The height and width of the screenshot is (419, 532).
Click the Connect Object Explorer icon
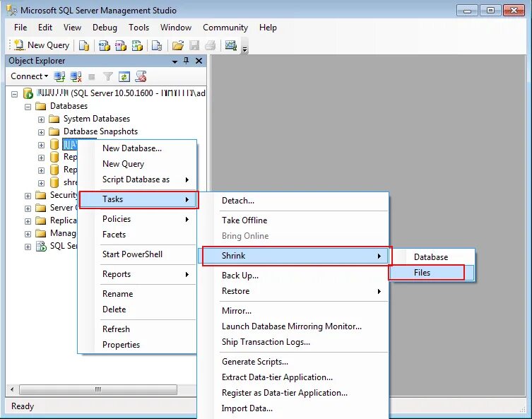tap(60, 77)
